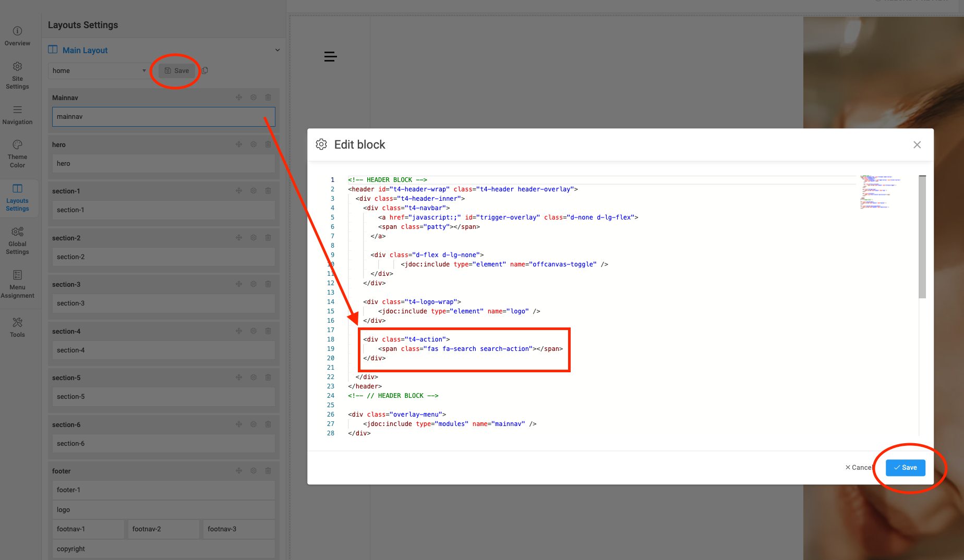This screenshot has height=560, width=964.
Task: Collapse the Main Layout panel chevron
Action: 278,50
